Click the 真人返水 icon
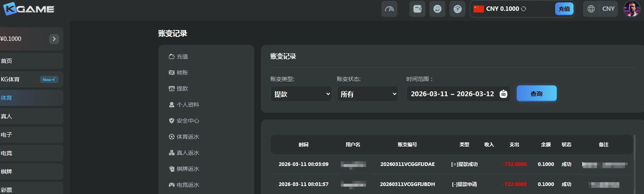Image resolution: width=644 pixels, height=194 pixels. pos(172,153)
